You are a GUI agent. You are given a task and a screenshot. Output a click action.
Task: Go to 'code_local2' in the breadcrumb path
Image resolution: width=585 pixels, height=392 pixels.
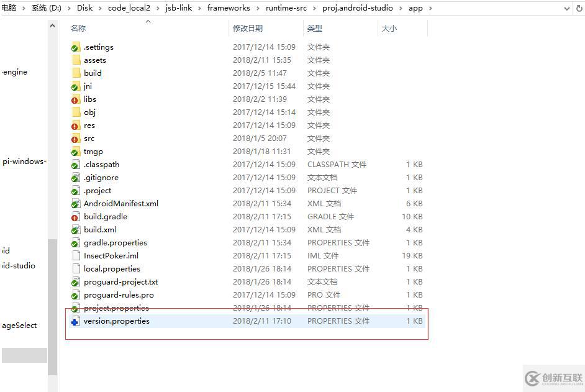pos(129,8)
